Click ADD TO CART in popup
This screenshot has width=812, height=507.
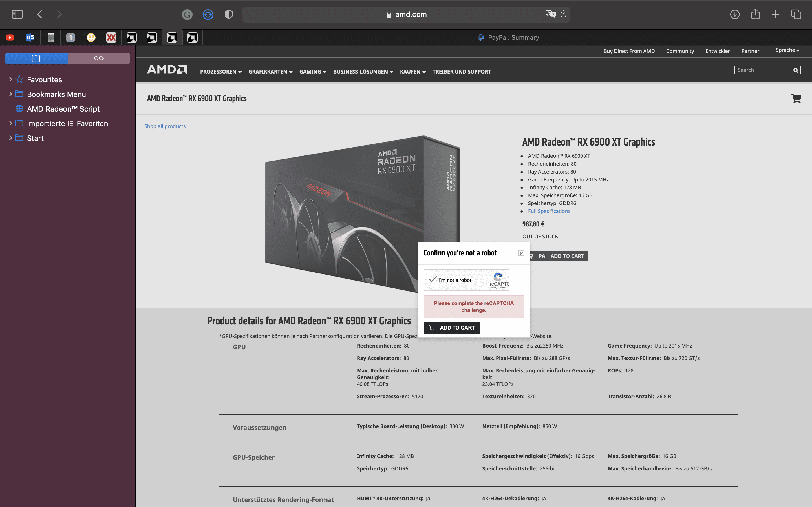(452, 328)
